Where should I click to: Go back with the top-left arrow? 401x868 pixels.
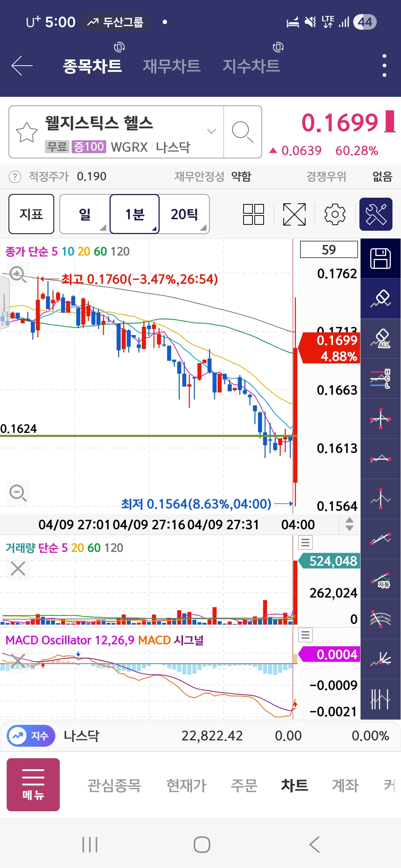point(22,66)
